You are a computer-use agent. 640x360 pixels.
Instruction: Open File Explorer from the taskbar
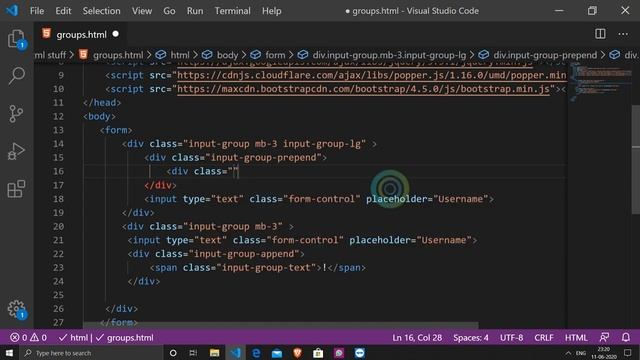(x=214, y=353)
